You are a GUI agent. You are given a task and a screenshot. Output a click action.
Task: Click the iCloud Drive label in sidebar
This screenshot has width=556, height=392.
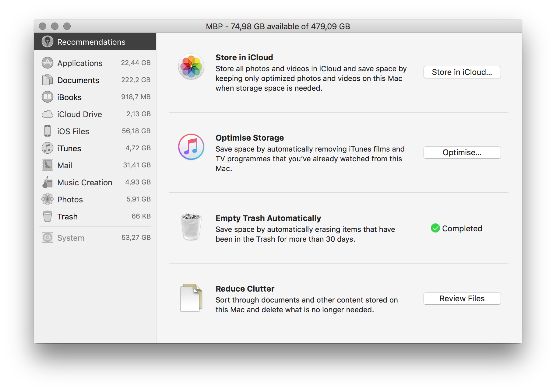(79, 114)
